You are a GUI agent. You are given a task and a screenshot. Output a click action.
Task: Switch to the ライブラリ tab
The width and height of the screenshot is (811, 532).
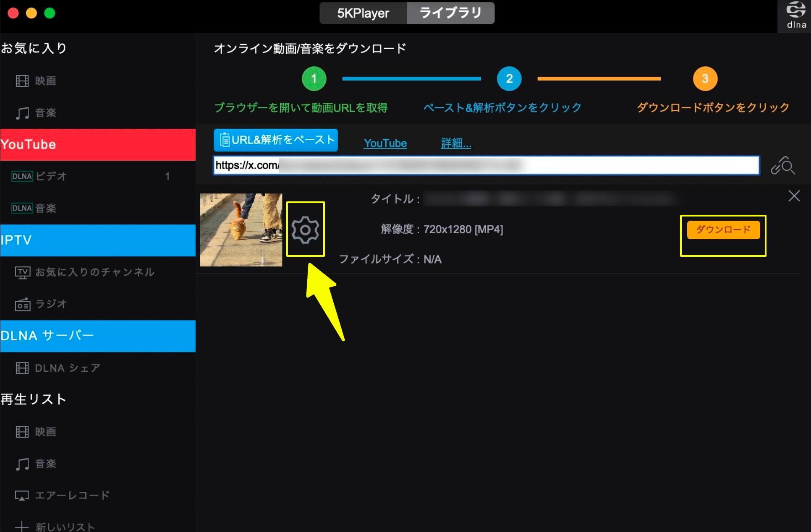(450, 13)
